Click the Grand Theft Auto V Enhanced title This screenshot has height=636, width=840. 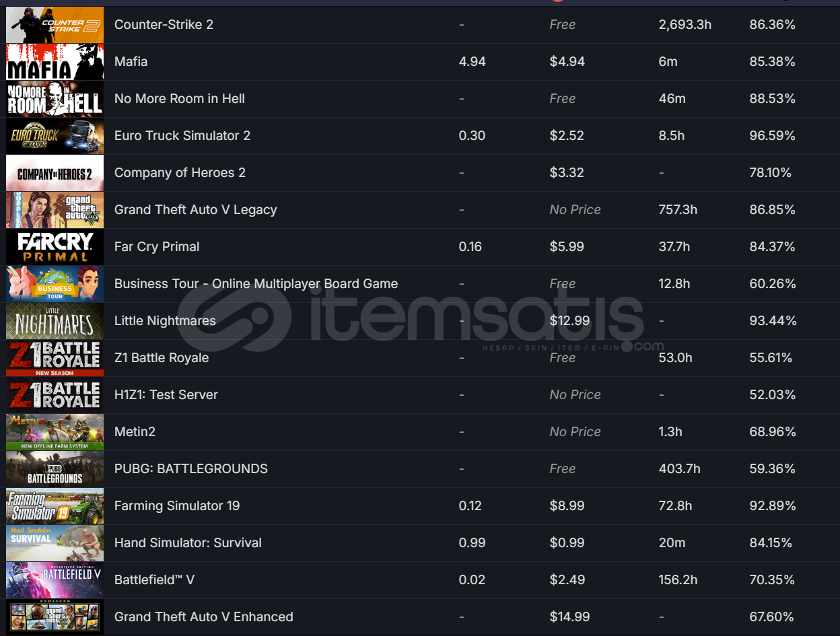[204, 617]
